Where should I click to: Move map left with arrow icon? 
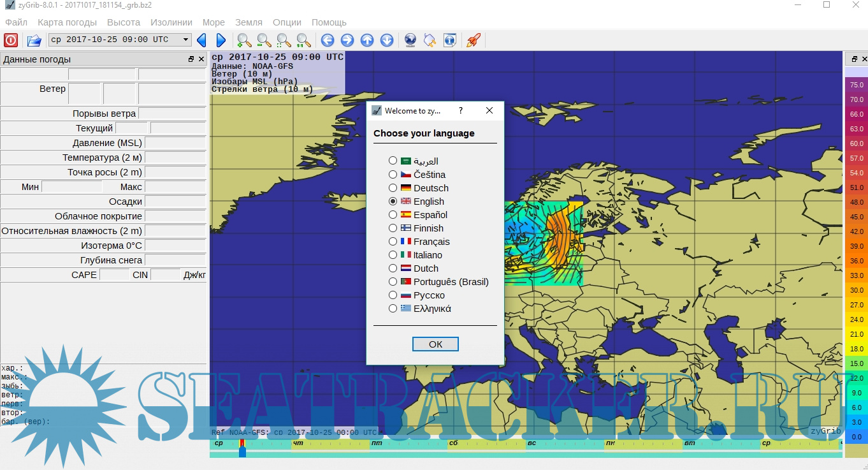328,40
